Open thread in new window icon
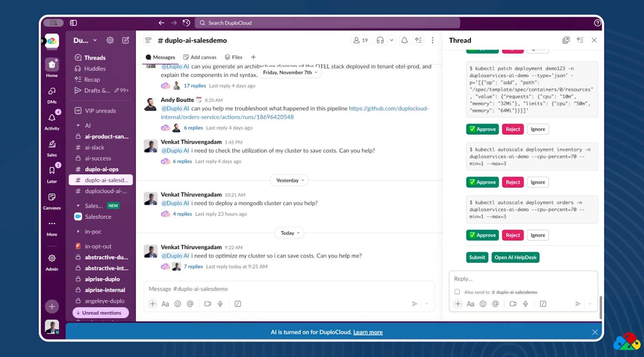The image size is (644, 357). [x=566, y=40]
